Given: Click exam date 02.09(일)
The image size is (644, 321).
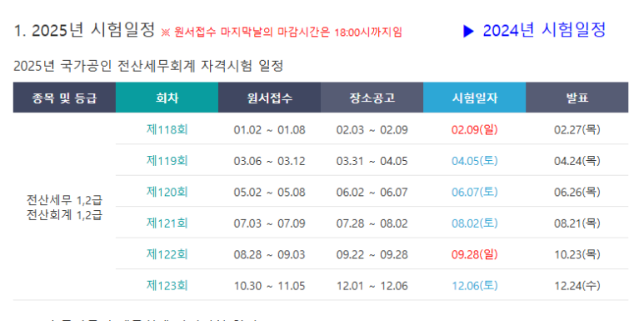Looking at the screenshot, I should pyautogui.click(x=474, y=130).
